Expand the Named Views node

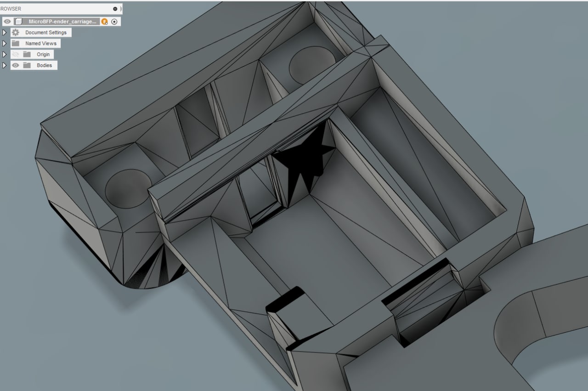tap(5, 44)
